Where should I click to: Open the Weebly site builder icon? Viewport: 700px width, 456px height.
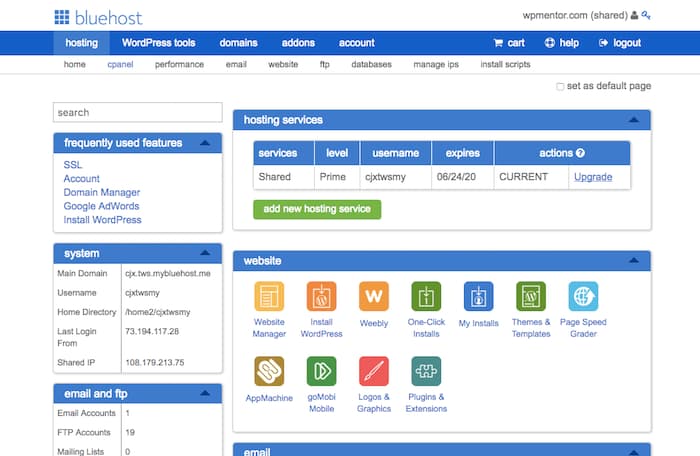pos(374,296)
